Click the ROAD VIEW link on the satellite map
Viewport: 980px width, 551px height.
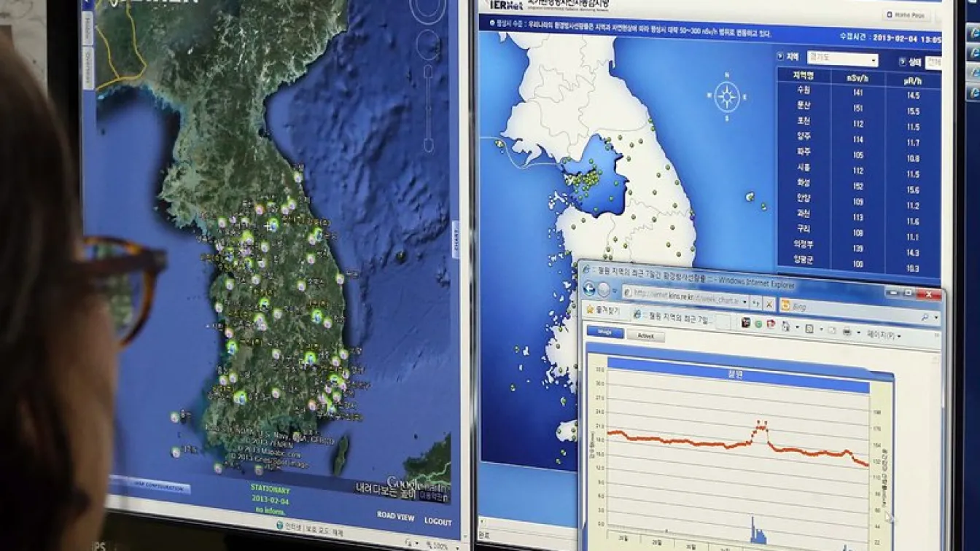click(x=396, y=516)
